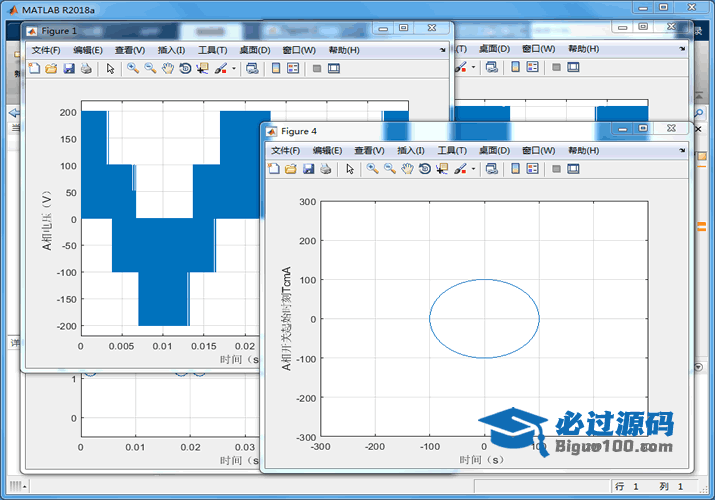The height and width of the screenshot is (500, 715).
Task: Open file icon in Figure 4 toolbar
Action: point(290,169)
